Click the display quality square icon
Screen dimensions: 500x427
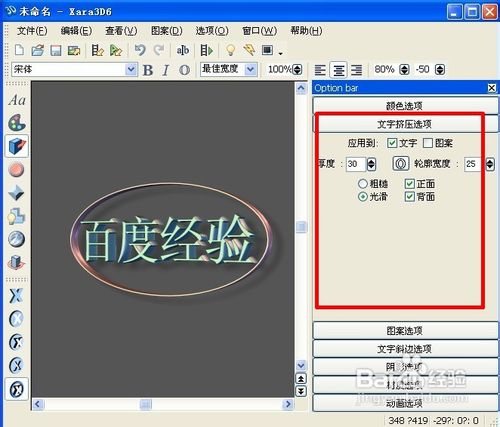[267, 50]
